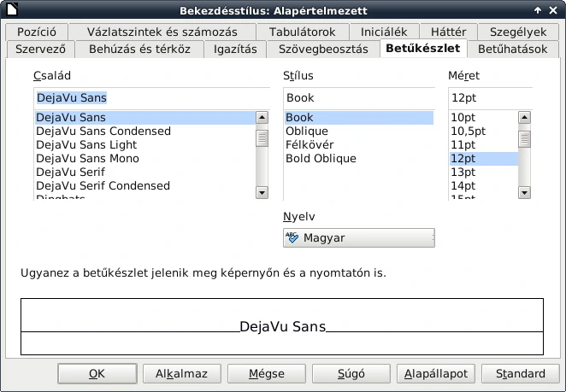Image resolution: width=566 pixels, height=392 pixels.
Task: Go to the Szegélyek tab
Action: [x=518, y=32]
